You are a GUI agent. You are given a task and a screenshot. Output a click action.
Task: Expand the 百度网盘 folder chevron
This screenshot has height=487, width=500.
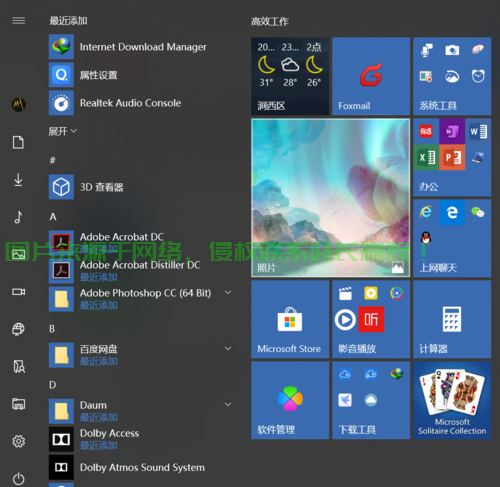point(228,349)
